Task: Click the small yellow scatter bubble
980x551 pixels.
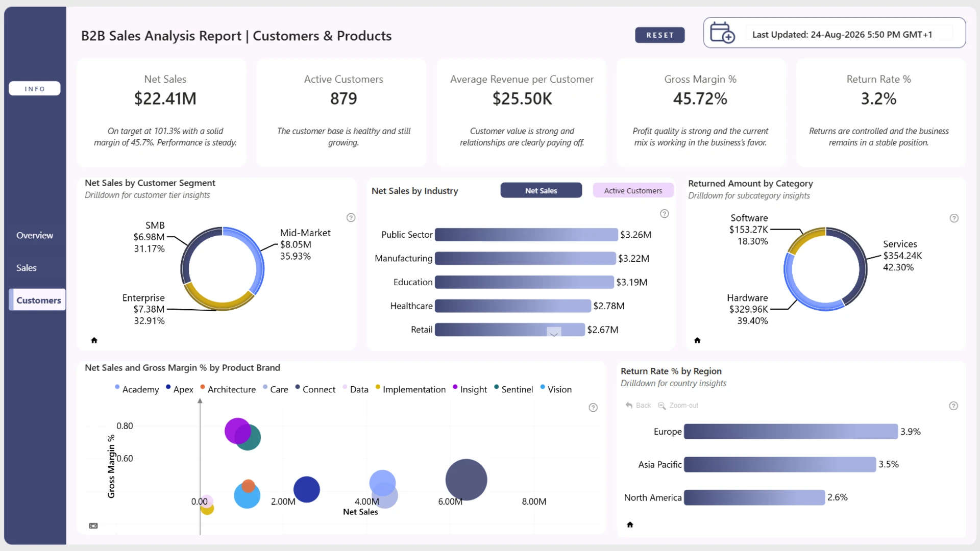Action: (207, 509)
